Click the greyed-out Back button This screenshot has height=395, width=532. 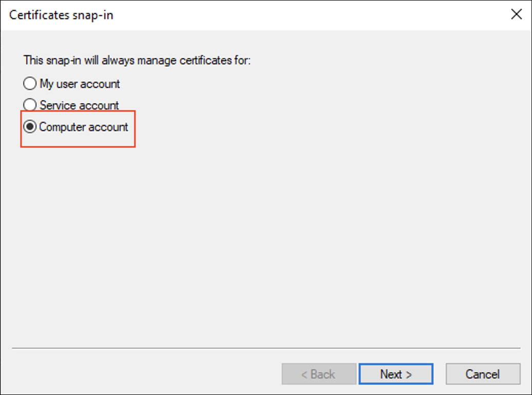[319, 374]
